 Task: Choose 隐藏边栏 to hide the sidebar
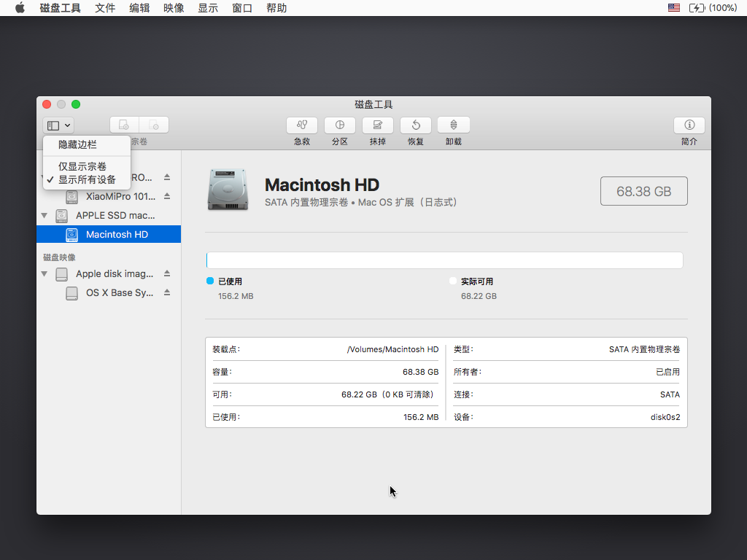point(77,145)
